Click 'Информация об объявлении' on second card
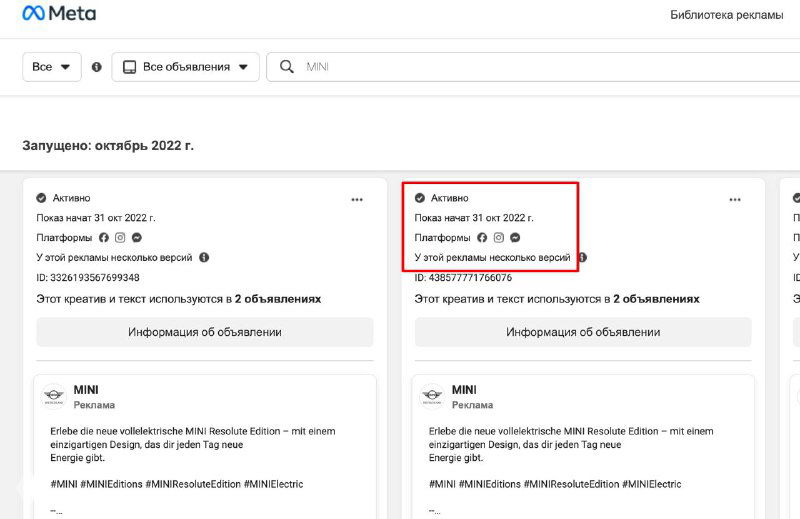This screenshot has height=519, width=800. pos(583,332)
